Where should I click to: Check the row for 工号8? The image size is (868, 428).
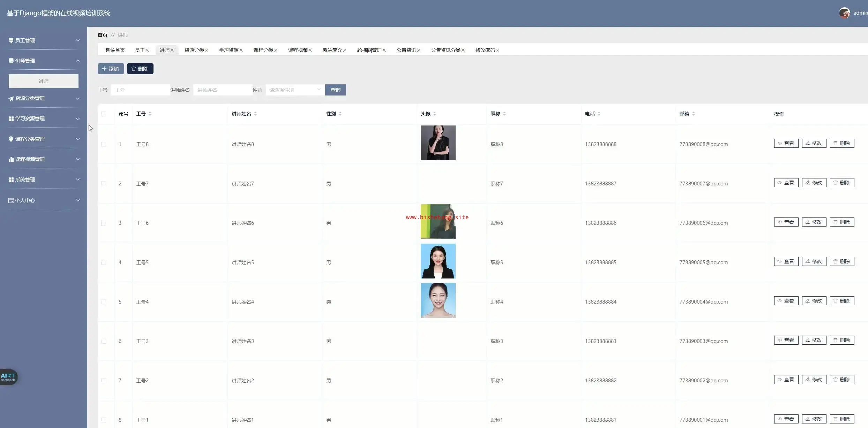104,144
